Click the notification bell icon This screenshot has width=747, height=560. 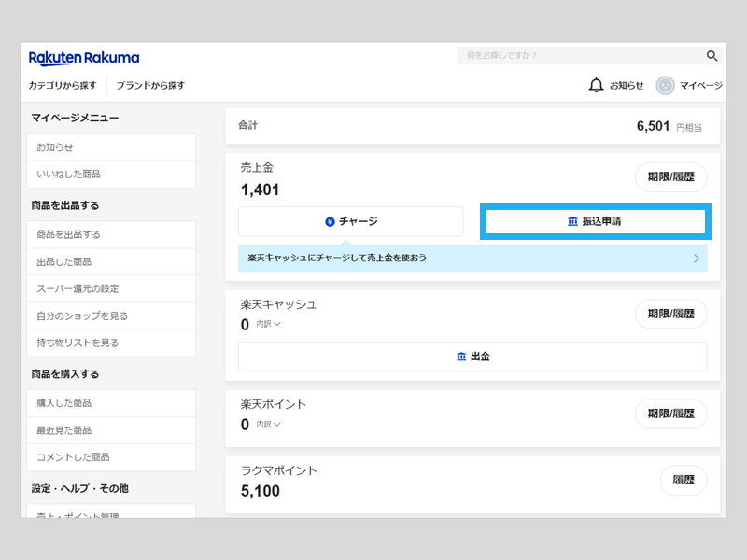(596, 85)
